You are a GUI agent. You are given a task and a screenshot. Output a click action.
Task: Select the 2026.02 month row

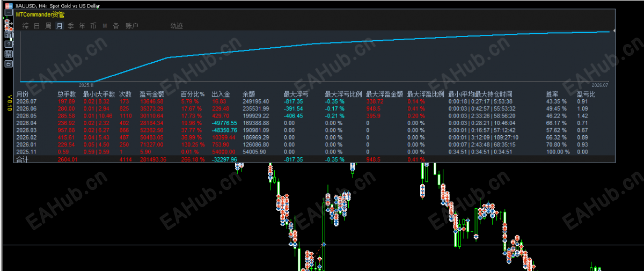coord(314,137)
